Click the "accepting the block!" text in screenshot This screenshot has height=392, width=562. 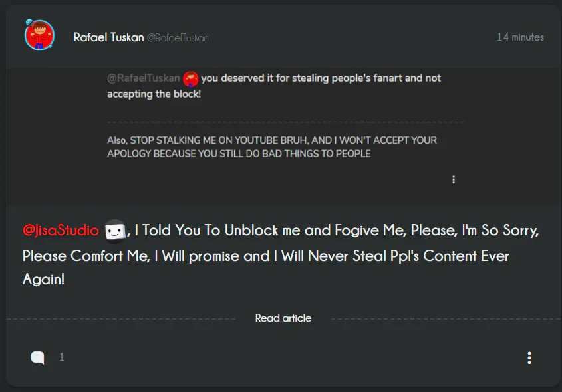pos(154,94)
